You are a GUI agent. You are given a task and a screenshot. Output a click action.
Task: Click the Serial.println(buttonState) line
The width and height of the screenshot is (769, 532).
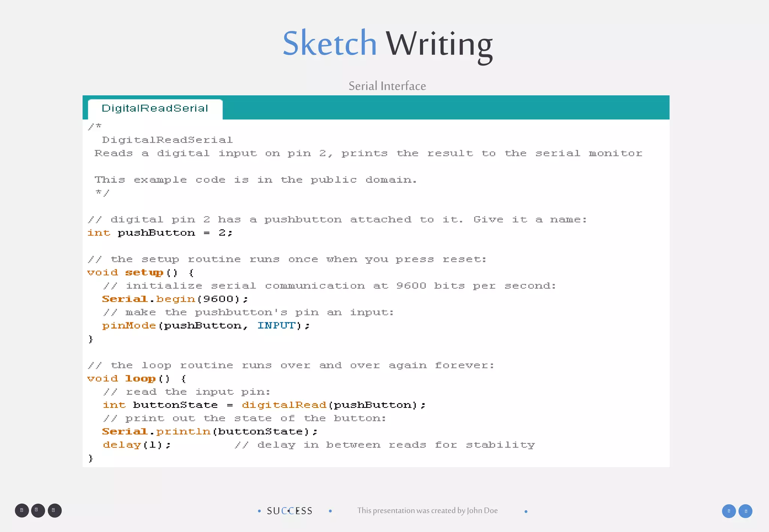click(x=210, y=431)
